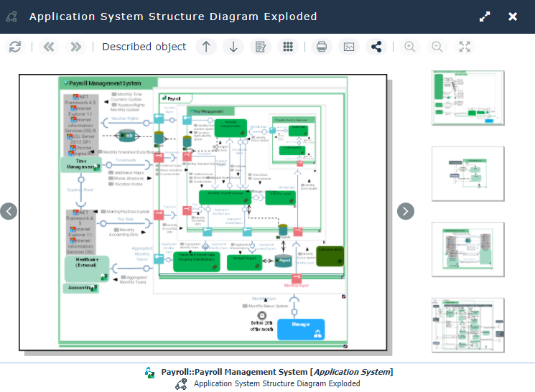Show previous slide with left carousel arrow
Viewport: 535px width, 392px height.
point(9,211)
